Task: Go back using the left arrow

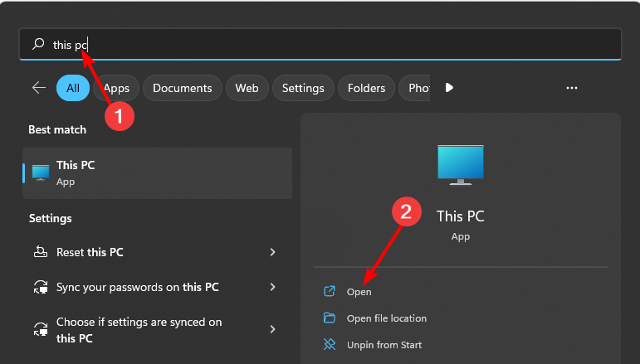Action: (39, 88)
